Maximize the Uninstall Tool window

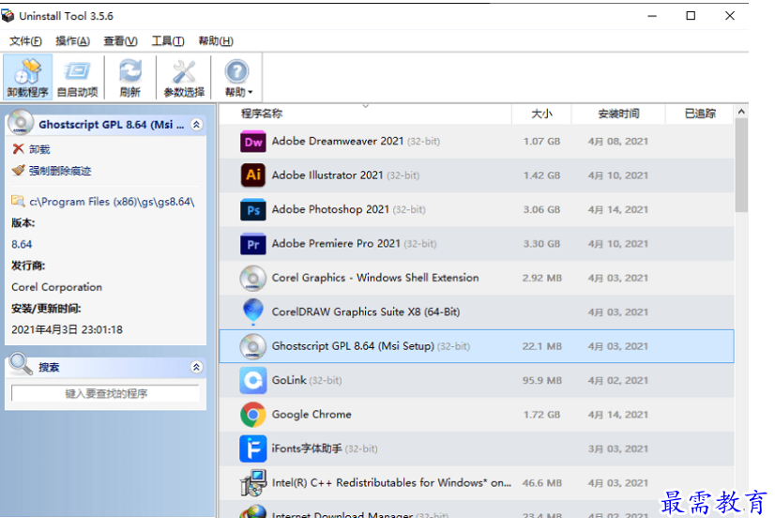pyautogui.click(x=691, y=16)
